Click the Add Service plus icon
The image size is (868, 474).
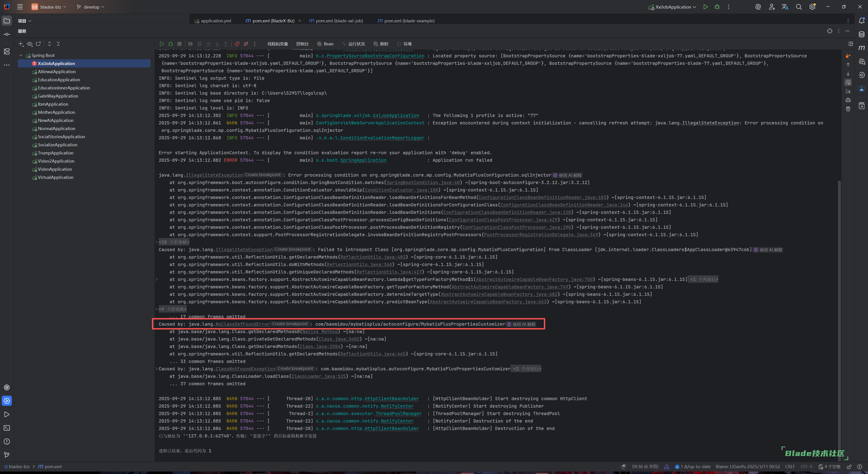point(21,44)
